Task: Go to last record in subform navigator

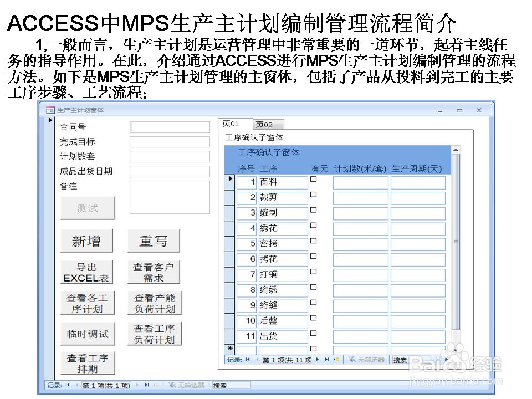Action: tap(327, 359)
